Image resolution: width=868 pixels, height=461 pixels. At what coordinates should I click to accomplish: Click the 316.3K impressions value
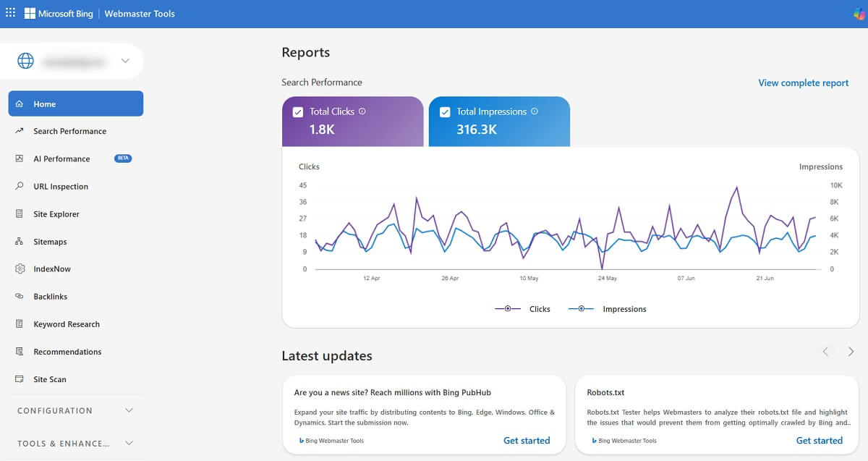tap(477, 130)
